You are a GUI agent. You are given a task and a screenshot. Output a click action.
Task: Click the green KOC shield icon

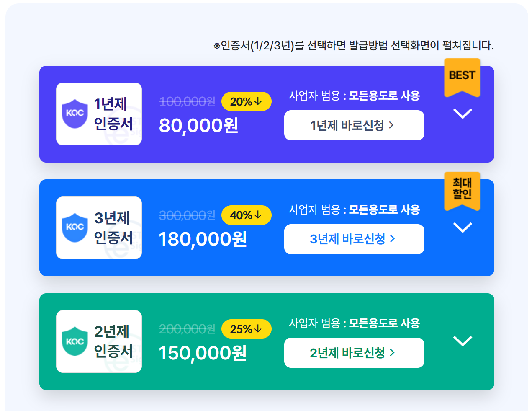pyautogui.click(x=75, y=341)
